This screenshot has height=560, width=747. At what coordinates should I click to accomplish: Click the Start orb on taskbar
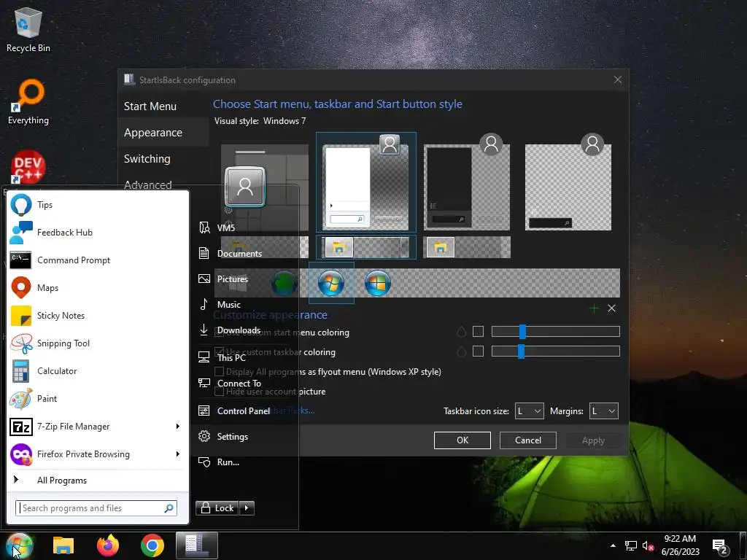tap(20, 545)
